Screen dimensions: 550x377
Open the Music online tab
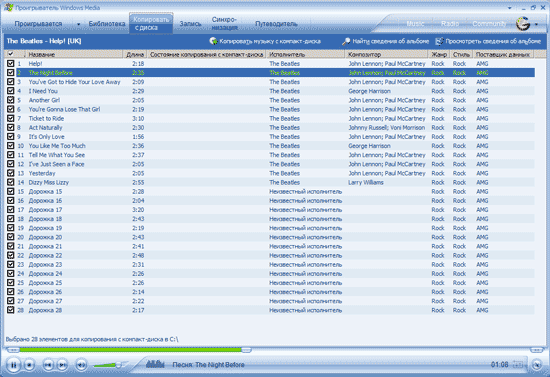tap(415, 24)
